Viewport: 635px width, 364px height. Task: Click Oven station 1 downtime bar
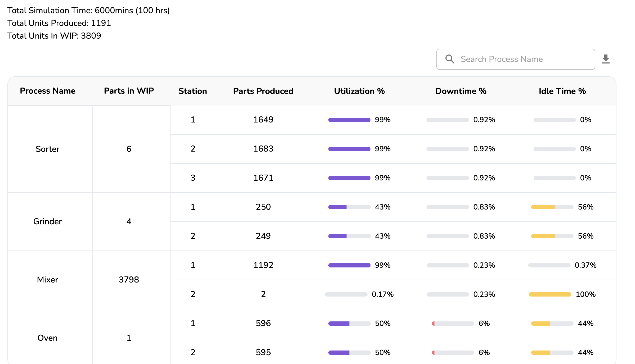(453, 324)
